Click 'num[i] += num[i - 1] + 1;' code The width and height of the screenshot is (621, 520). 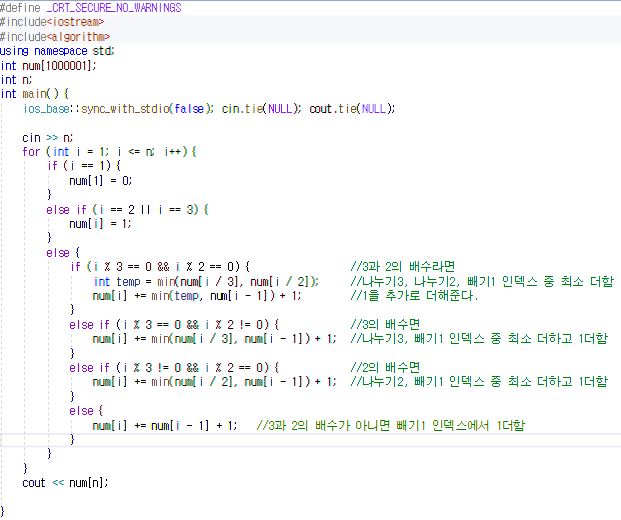click(164, 426)
